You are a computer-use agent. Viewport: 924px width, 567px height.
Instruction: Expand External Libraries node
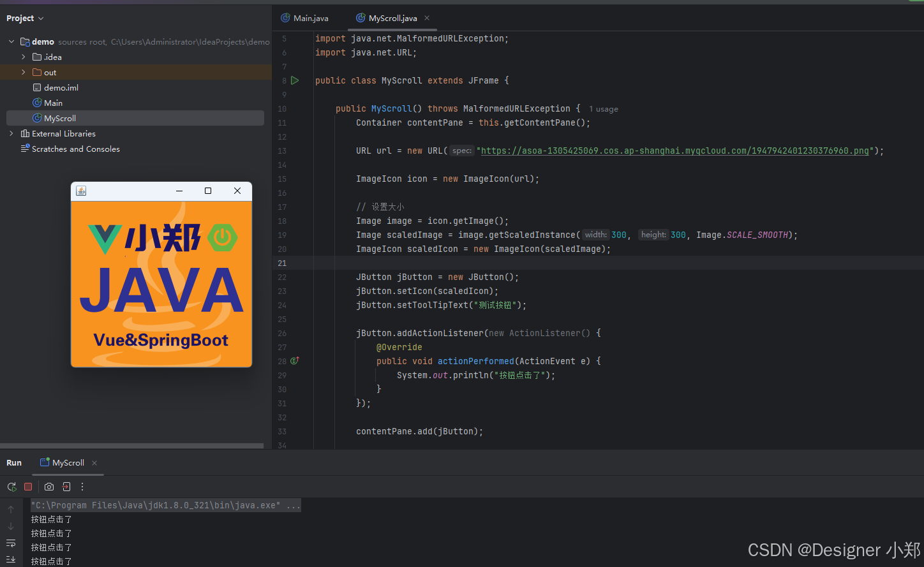coord(11,133)
